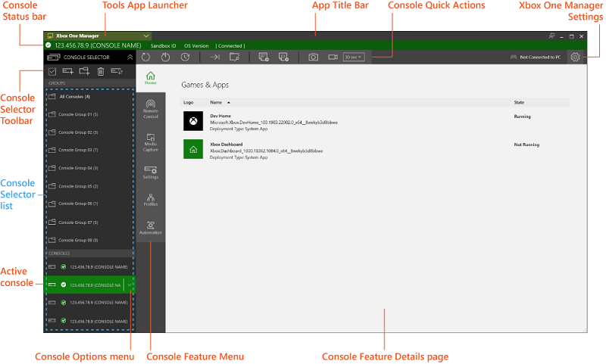Screen dimensions: 606x364
Task: Click the restart console circular arrow icon
Action: pos(145,57)
